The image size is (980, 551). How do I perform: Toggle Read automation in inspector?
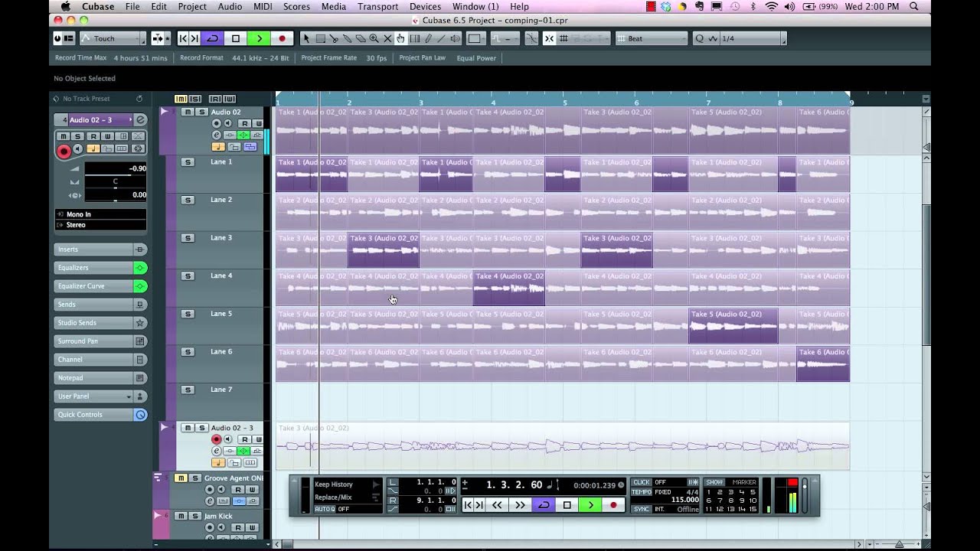(93, 136)
